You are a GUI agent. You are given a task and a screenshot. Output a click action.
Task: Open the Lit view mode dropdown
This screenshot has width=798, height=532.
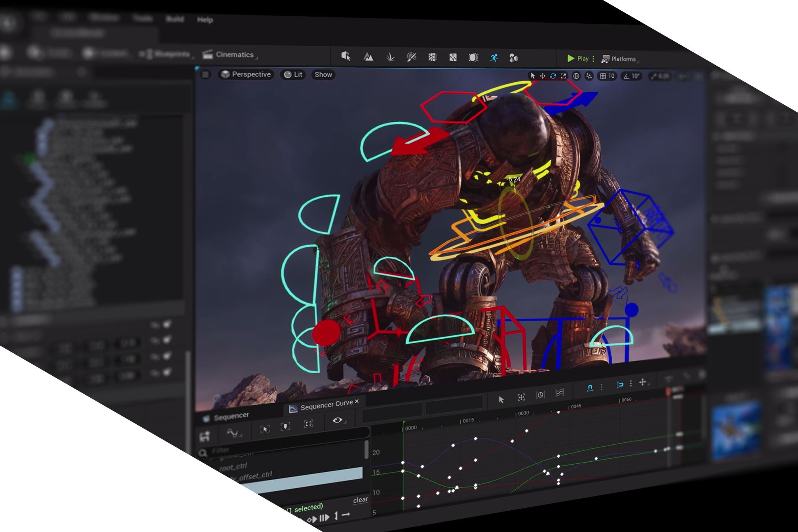293,74
